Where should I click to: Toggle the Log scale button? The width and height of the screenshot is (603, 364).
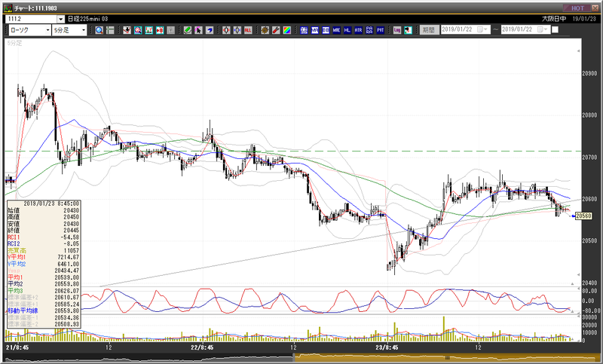tap(397, 30)
